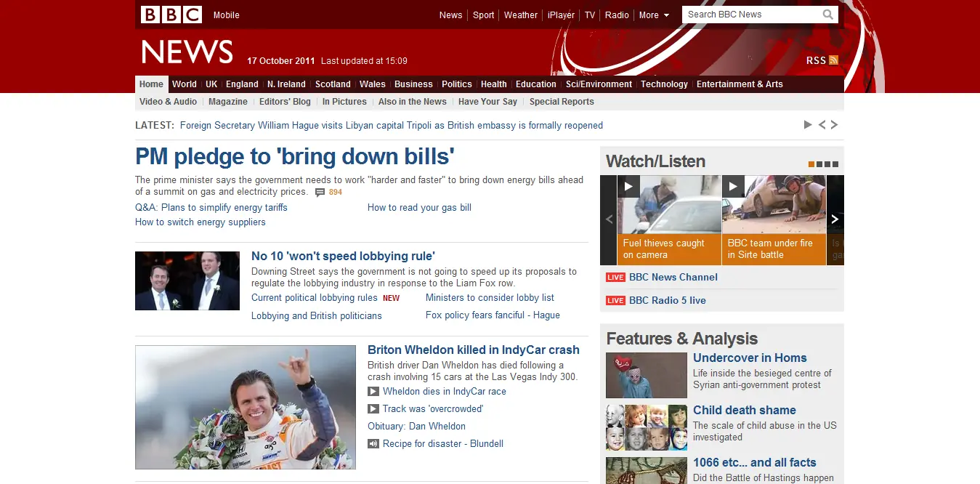980x484 pixels.
Task: Open In Pictures subsection
Action: tap(344, 102)
